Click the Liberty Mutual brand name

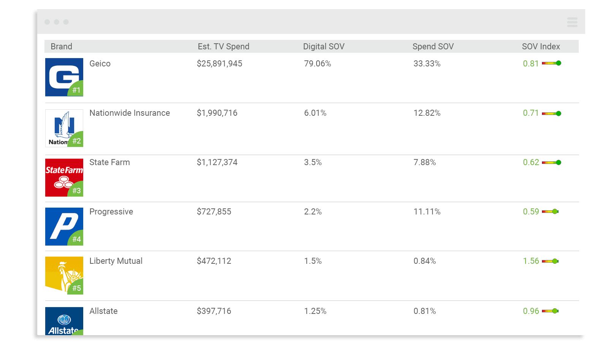(x=116, y=261)
